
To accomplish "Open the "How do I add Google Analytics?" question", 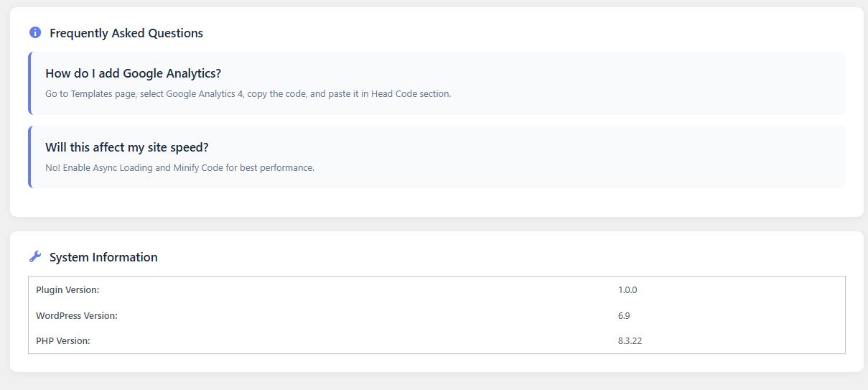I will pyautogui.click(x=133, y=73).
